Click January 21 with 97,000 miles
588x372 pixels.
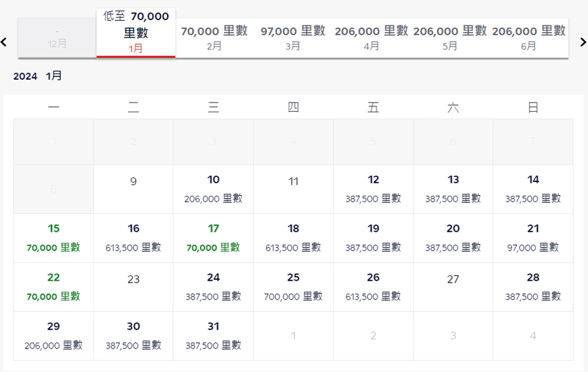point(532,238)
